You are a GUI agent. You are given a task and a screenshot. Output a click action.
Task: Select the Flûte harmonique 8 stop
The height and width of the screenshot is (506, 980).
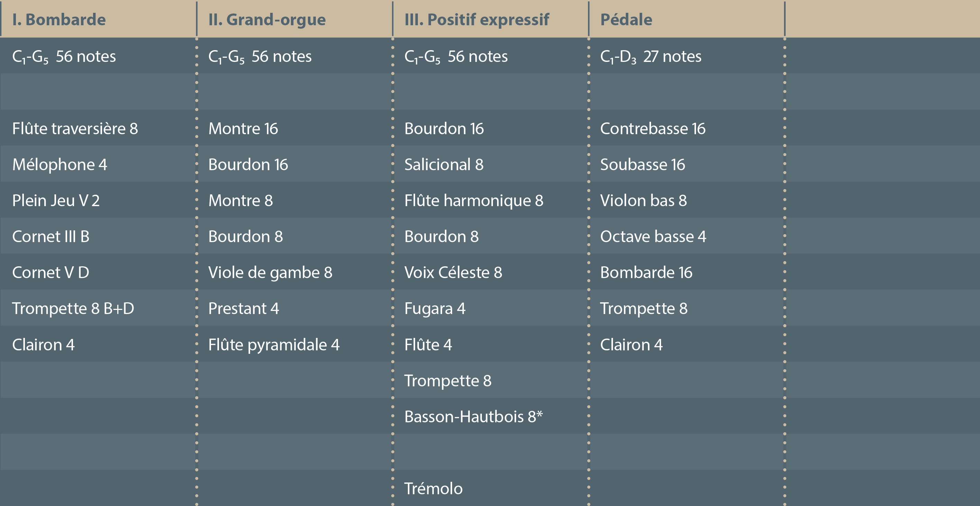(x=474, y=201)
